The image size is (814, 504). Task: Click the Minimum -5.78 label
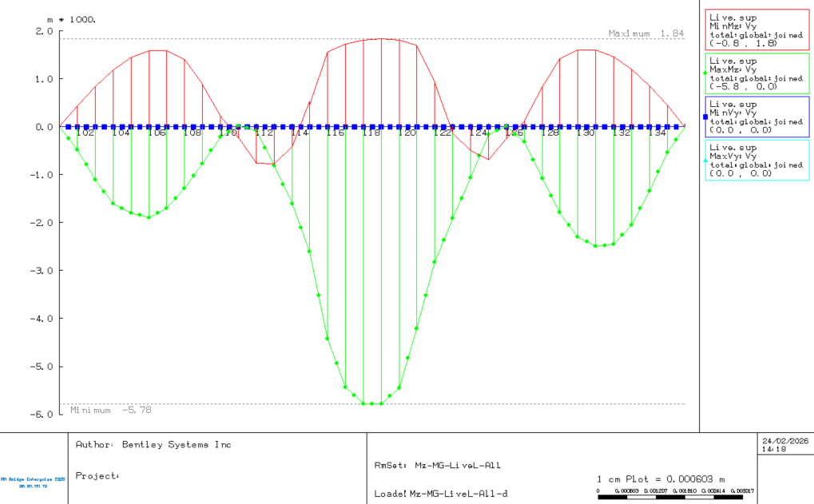pos(111,410)
